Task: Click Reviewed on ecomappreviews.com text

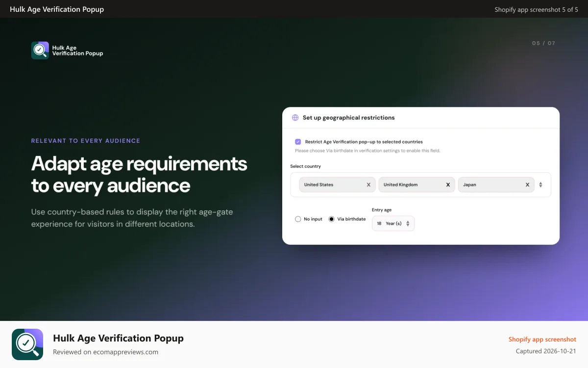Action: tap(105, 352)
